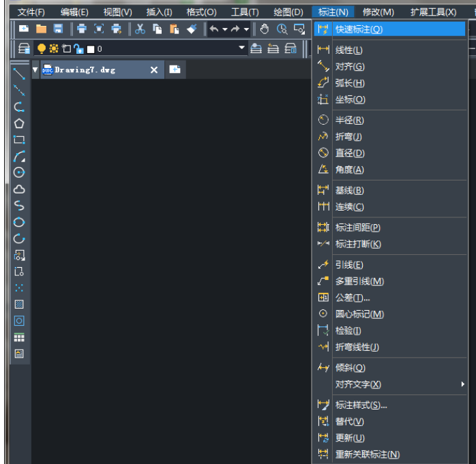Select the Revision Cloud tool
The image size is (476, 464).
pyautogui.click(x=19, y=189)
